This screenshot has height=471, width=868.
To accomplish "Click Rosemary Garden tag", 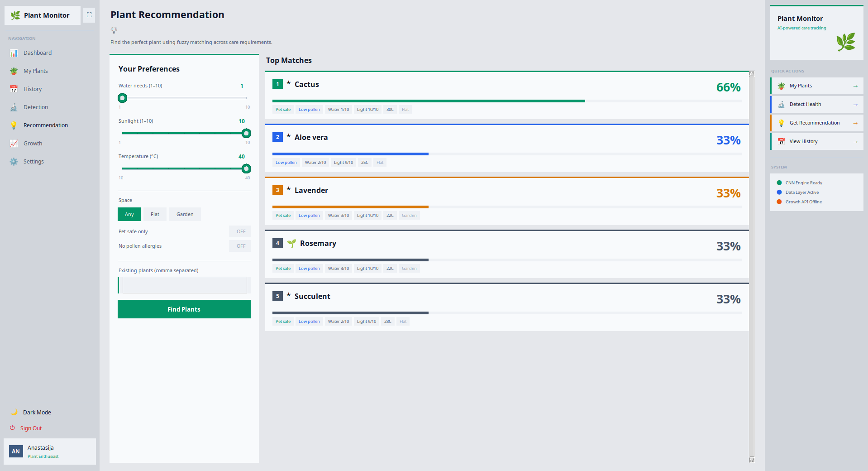I will coord(409,269).
